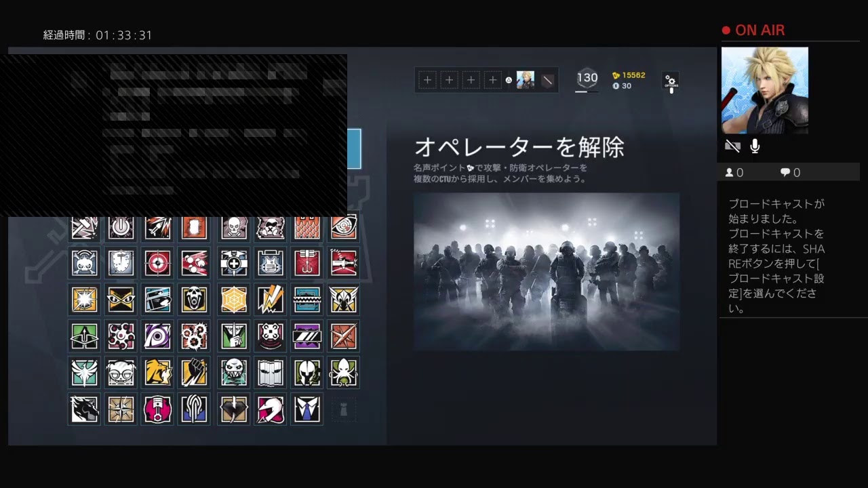
Task: Select Dokkaebi glasses face icon
Action: 121,373
